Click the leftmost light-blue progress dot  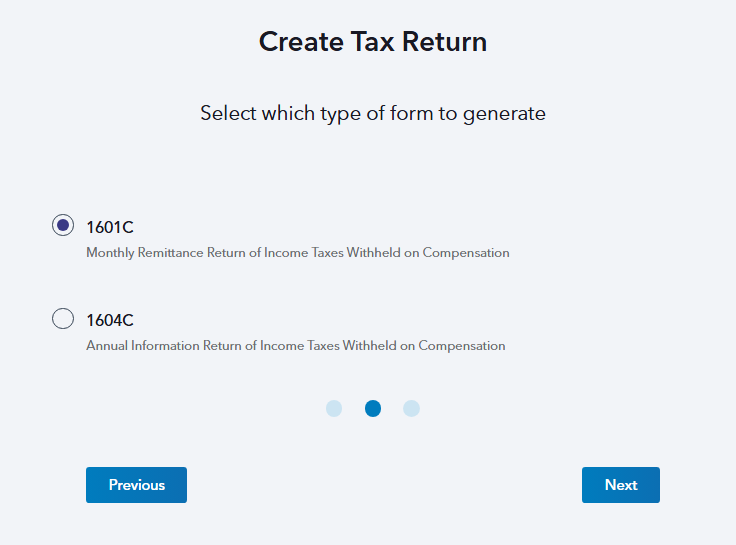[x=334, y=408]
